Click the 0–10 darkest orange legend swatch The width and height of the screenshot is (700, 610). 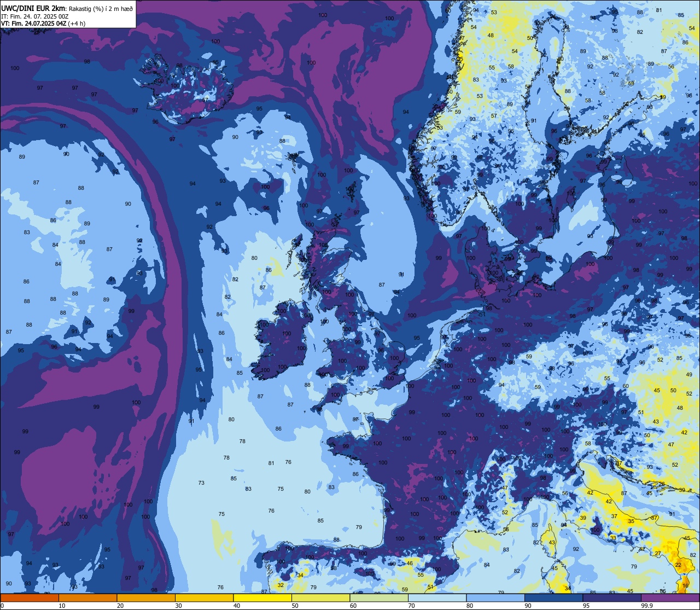(30, 597)
